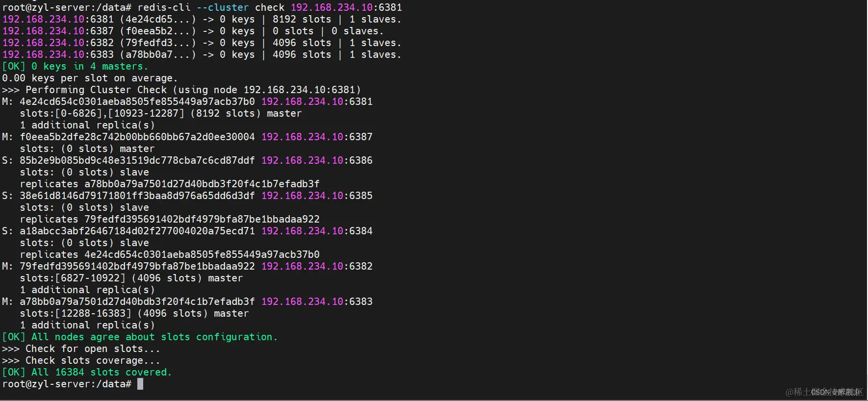Click slots:[12288-16383] (4096 slots) master line
The height and width of the screenshot is (401, 868).
pyautogui.click(x=134, y=313)
